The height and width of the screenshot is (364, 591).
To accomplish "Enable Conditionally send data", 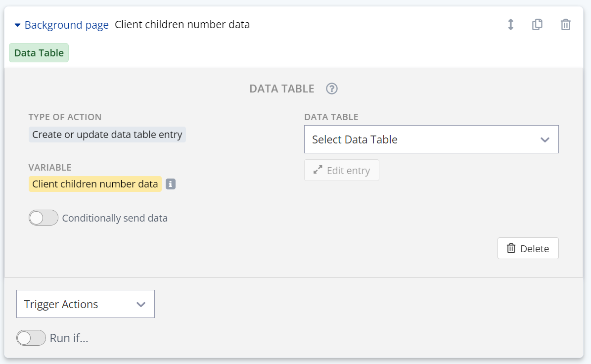I will 44,218.
